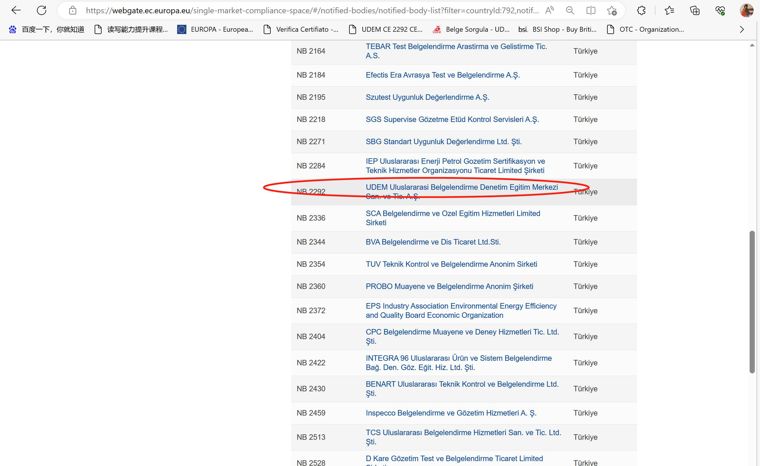Image resolution: width=760 pixels, height=466 pixels.
Task: Open the BVA Belgelendirme ve Dis Ticaret link
Action: (433, 242)
